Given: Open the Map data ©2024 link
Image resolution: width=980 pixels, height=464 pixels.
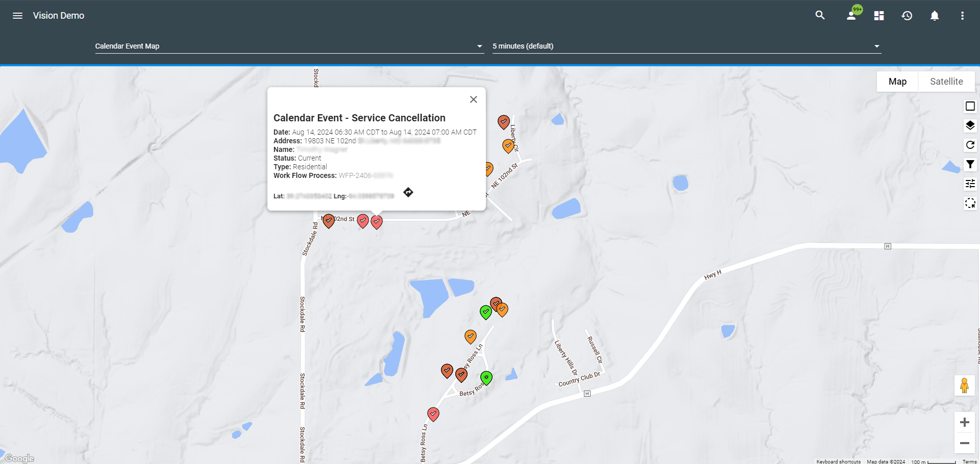Looking at the screenshot, I should [x=886, y=461].
